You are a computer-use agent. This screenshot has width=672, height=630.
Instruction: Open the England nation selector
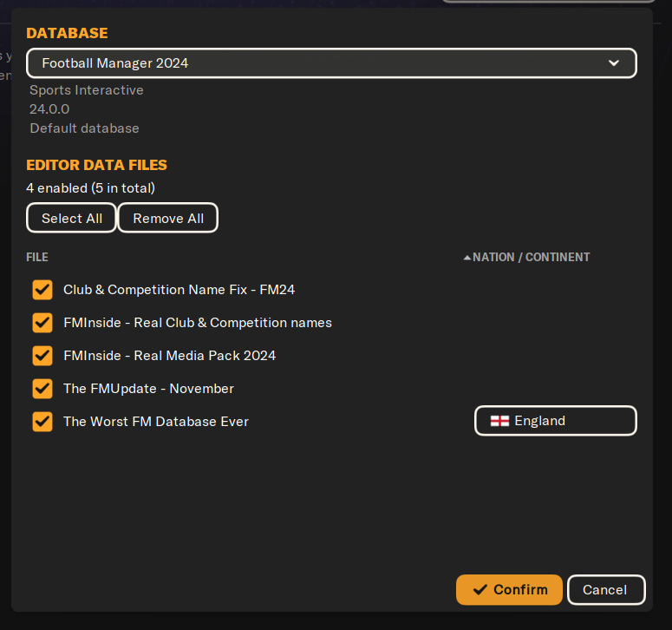(556, 421)
